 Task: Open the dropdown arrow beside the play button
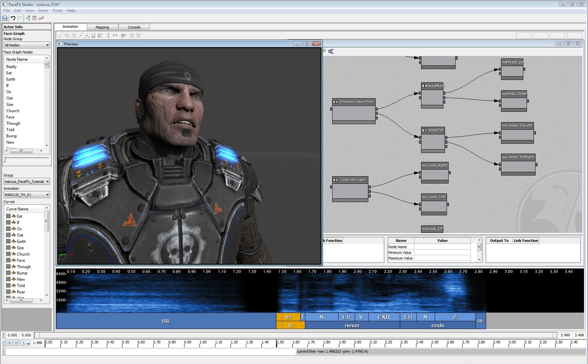(28, 344)
